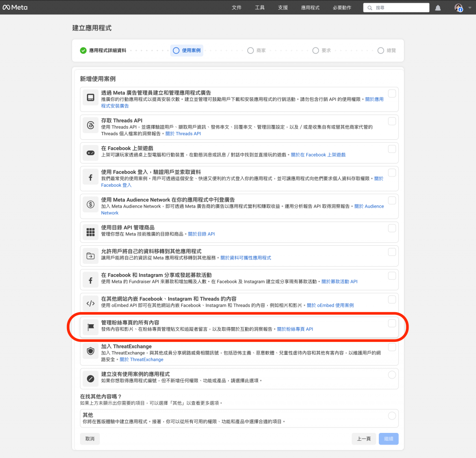Click the catalog grid icon
This screenshot has width=476, height=458.
point(91,232)
